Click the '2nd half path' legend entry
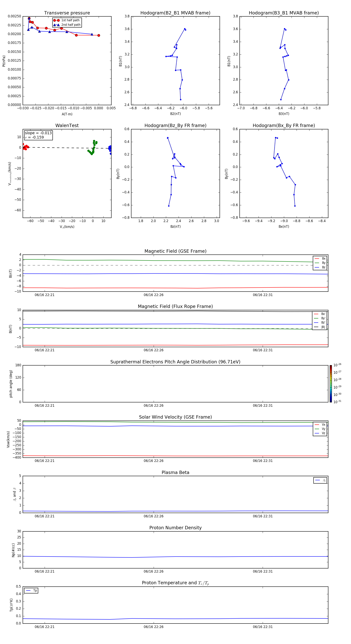 tap(67, 25)
